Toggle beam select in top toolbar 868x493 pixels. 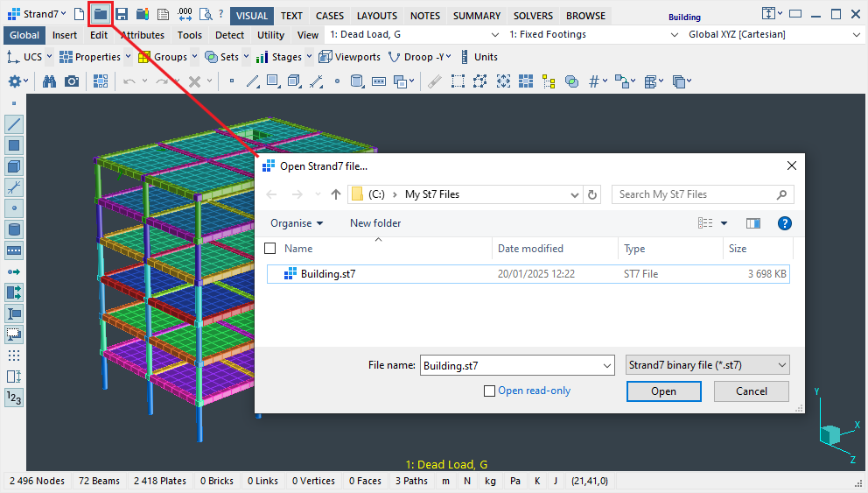pos(252,81)
